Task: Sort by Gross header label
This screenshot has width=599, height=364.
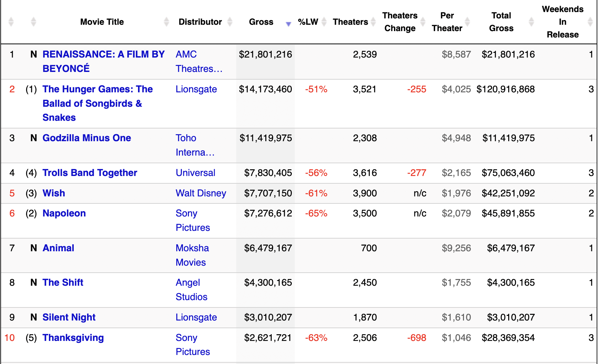Action: (261, 22)
